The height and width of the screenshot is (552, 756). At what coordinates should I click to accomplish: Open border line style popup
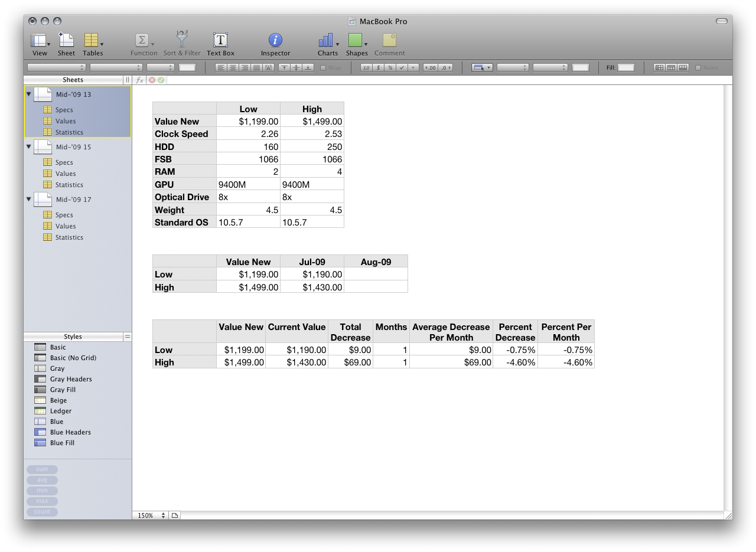(x=513, y=68)
